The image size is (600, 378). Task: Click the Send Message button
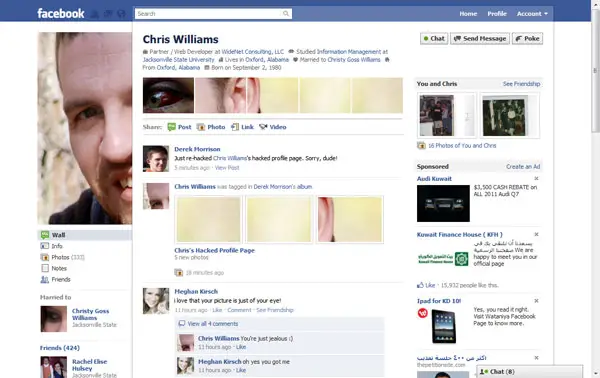point(480,39)
